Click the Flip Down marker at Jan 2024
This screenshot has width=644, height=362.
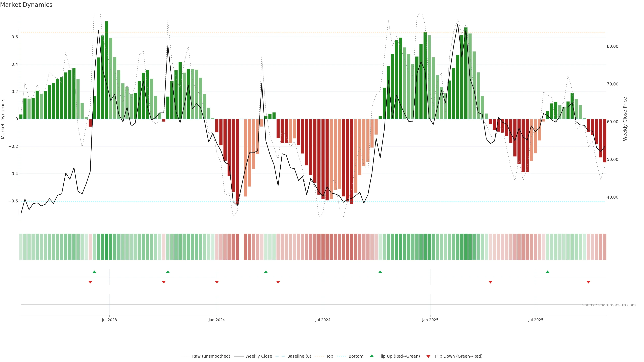217,282
